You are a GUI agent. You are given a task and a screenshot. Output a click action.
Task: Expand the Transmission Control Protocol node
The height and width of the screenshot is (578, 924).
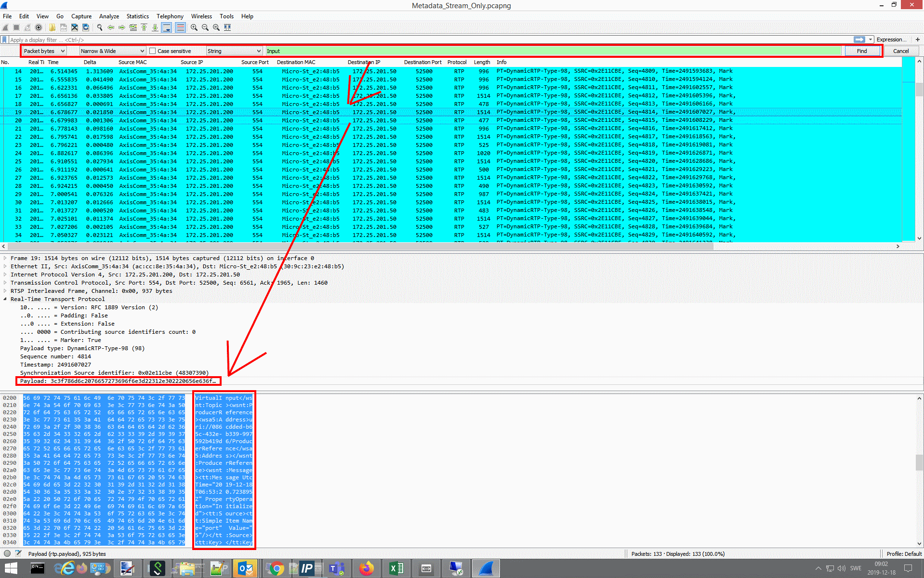(x=5, y=283)
